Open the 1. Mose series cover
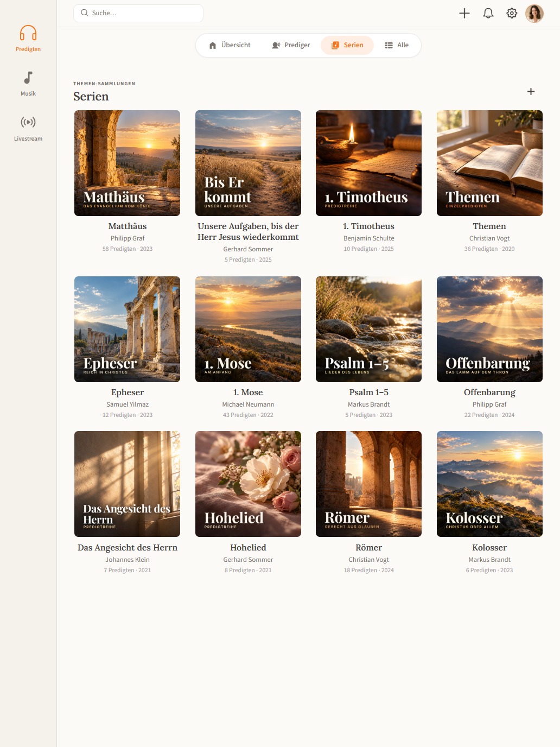This screenshot has width=560, height=747. 248,329
